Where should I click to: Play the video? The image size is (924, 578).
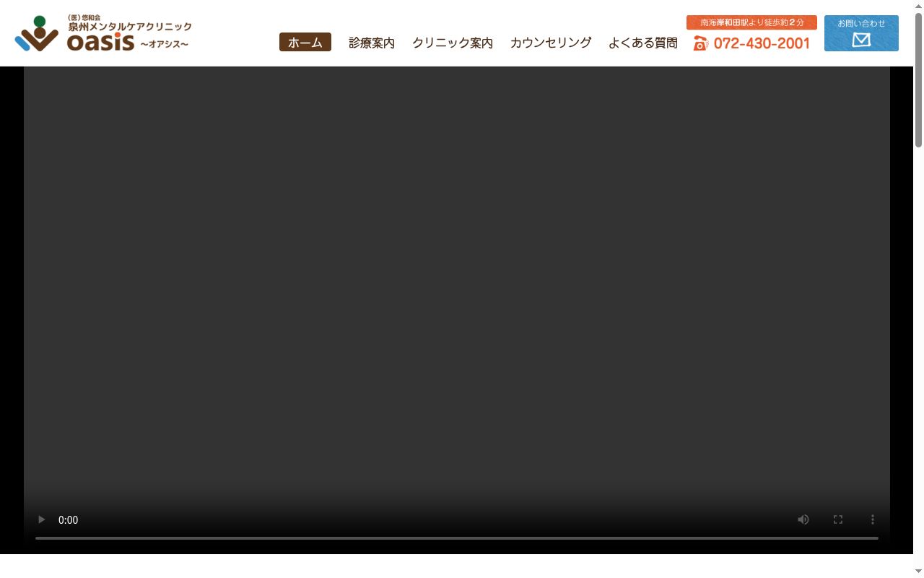pos(41,519)
